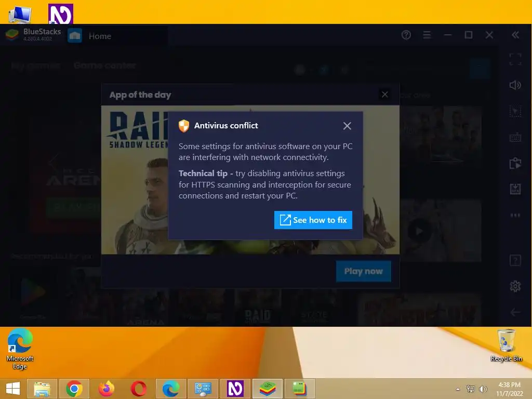Click the green stacked app icon in taskbar
This screenshot has width=532, height=399.
300,389
